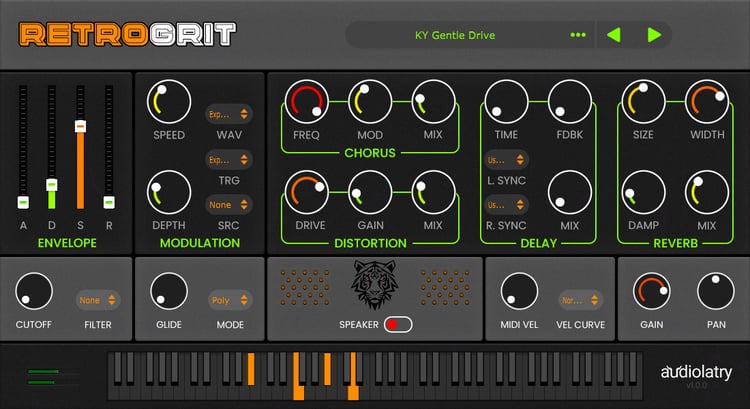This screenshot has height=409, width=750.
Task: Click the ENVELOPE section label
Action: pyautogui.click(x=67, y=243)
